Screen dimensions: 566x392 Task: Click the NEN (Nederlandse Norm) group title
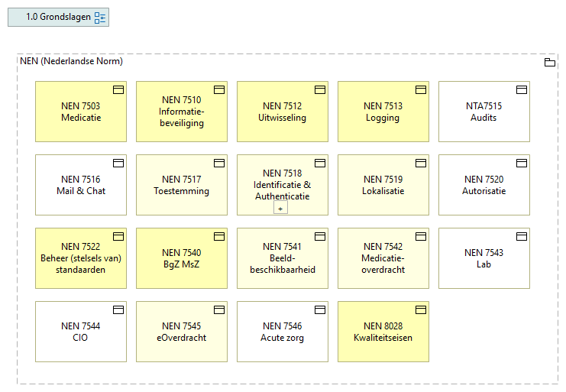coord(71,62)
